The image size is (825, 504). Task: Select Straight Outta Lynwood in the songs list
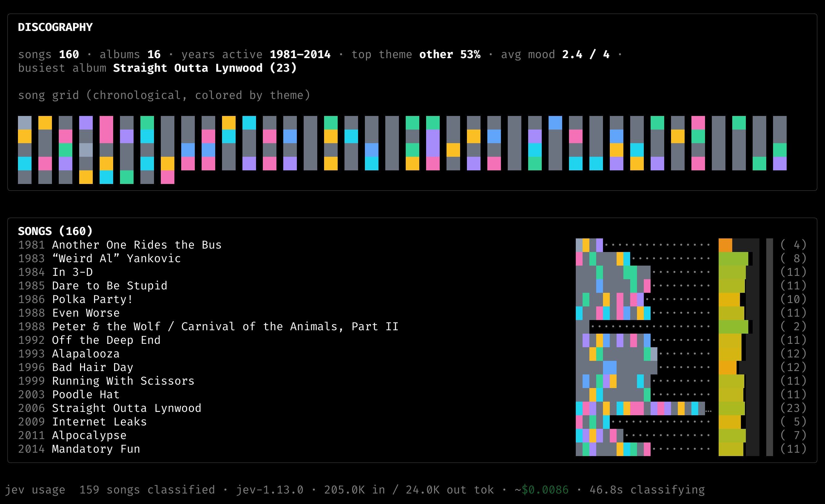tap(412, 408)
